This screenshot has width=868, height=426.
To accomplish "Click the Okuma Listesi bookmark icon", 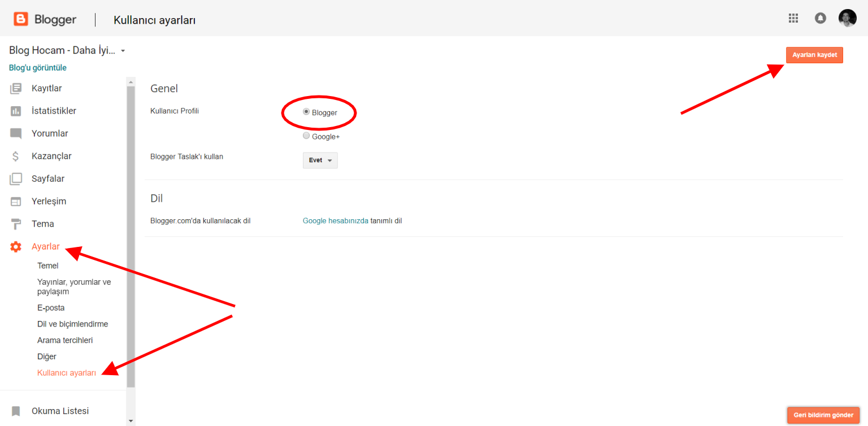I will click(x=16, y=411).
